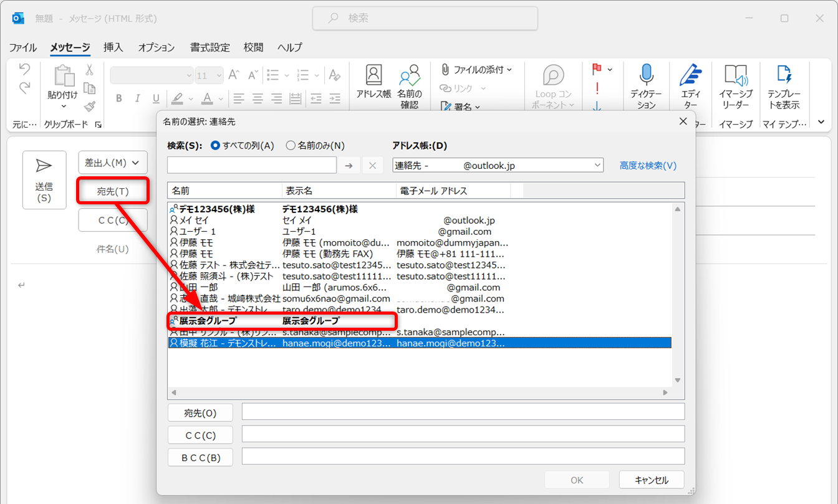This screenshot has width=838, height=504.
Task: Open the 挿入 ribbon tab
Action: click(x=113, y=47)
